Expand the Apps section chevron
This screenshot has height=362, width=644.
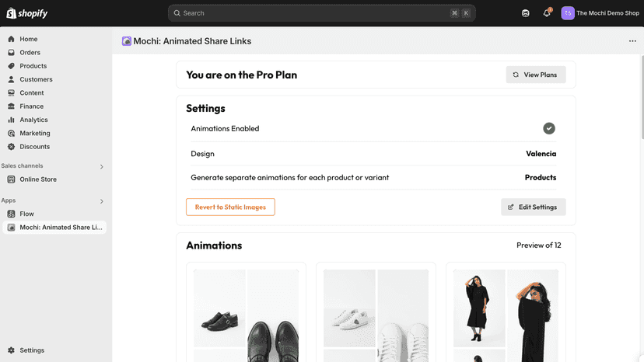pyautogui.click(x=101, y=201)
